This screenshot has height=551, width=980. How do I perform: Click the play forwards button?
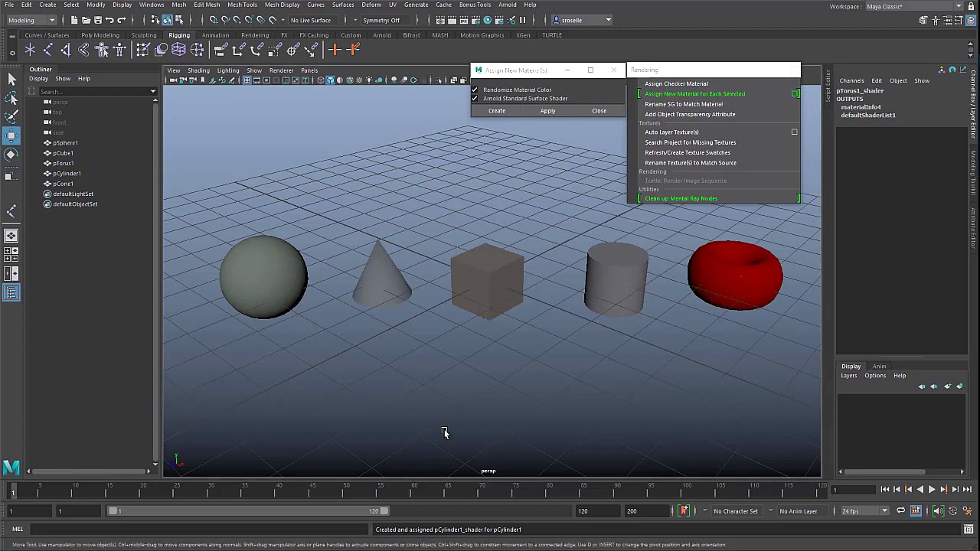pos(932,490)
